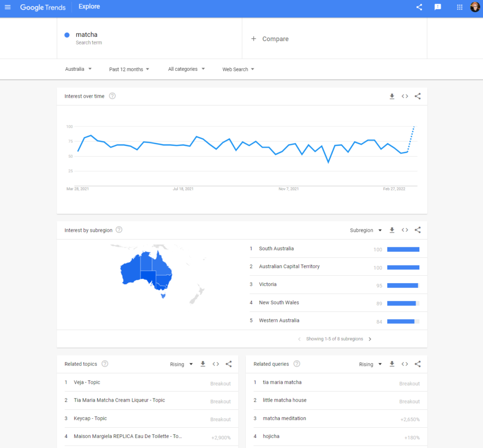Open the Subregion view dropdown
The width and height of the screenshot is (483, 448).
(x=366, y=230)
